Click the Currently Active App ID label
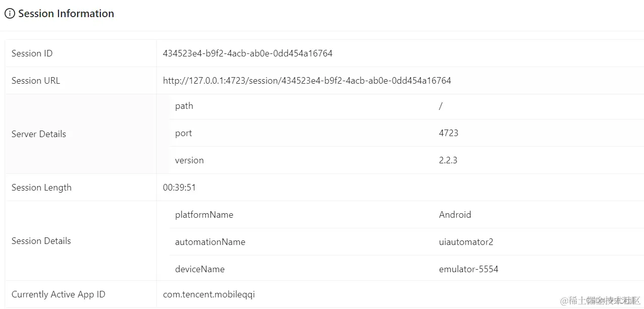The width and height of the screenshot is (644, 309). click(59, 294)
